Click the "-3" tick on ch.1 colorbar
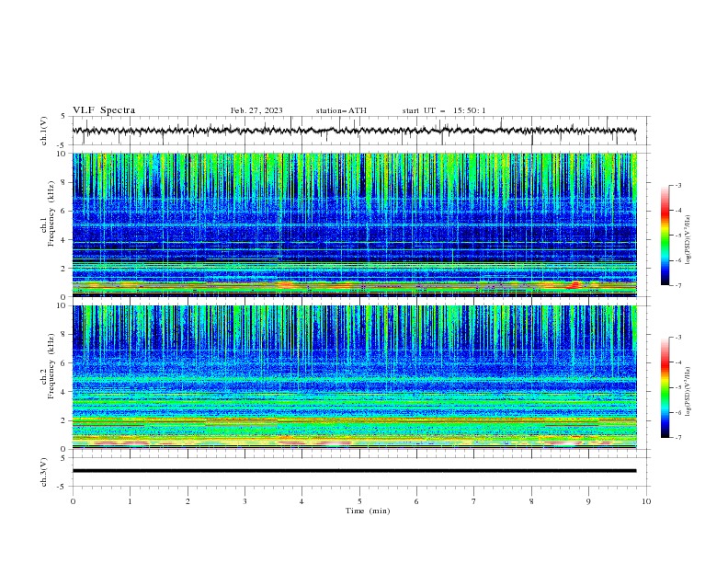 tap(678, 185)
